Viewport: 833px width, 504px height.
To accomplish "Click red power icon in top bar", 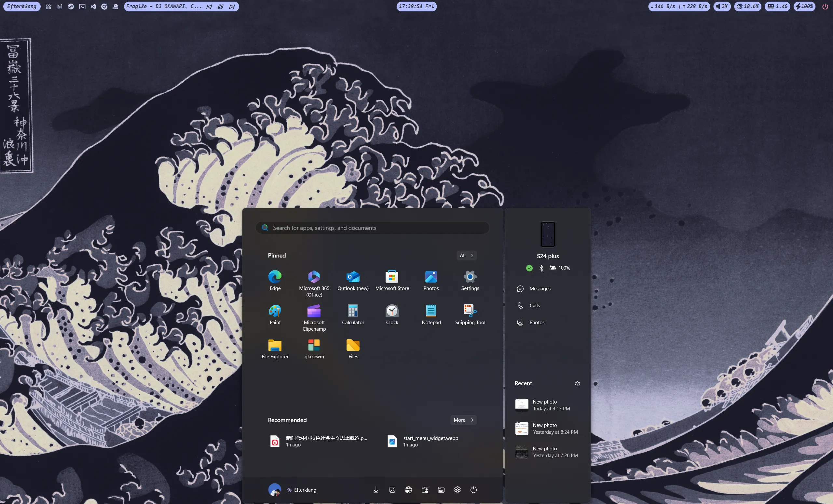I will (x=825, y=7).
